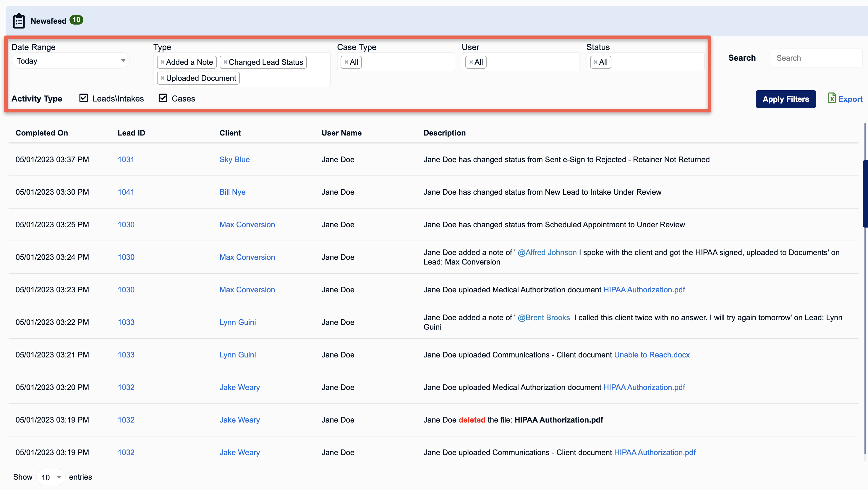Open the Communications HIPAA Authorization.pdf link

655,452
